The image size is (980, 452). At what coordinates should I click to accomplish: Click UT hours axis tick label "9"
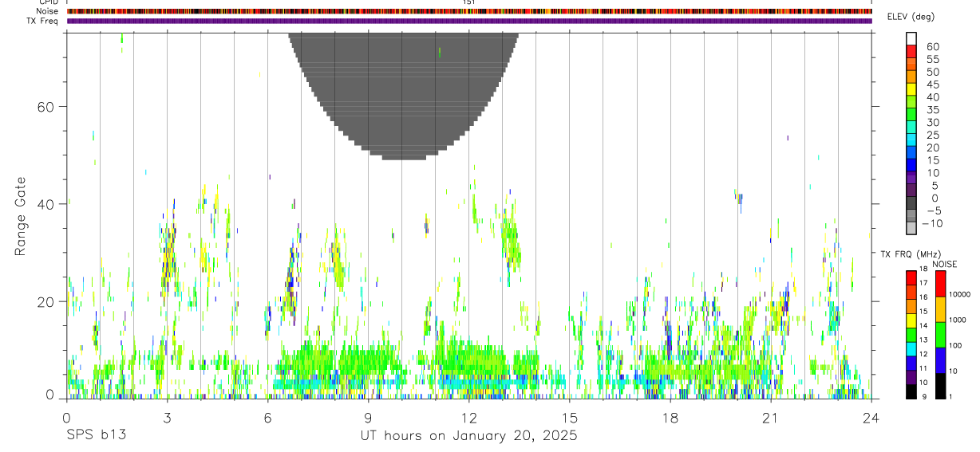pos(368,419)
